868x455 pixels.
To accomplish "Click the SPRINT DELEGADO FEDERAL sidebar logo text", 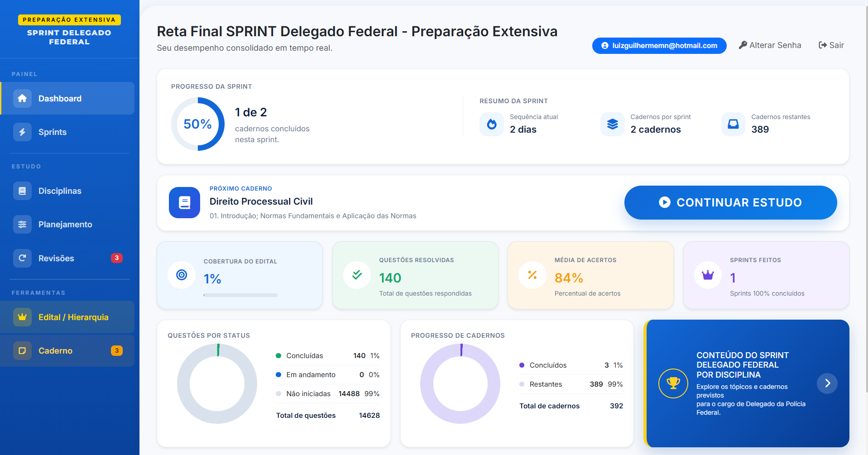I will [69, 37].
